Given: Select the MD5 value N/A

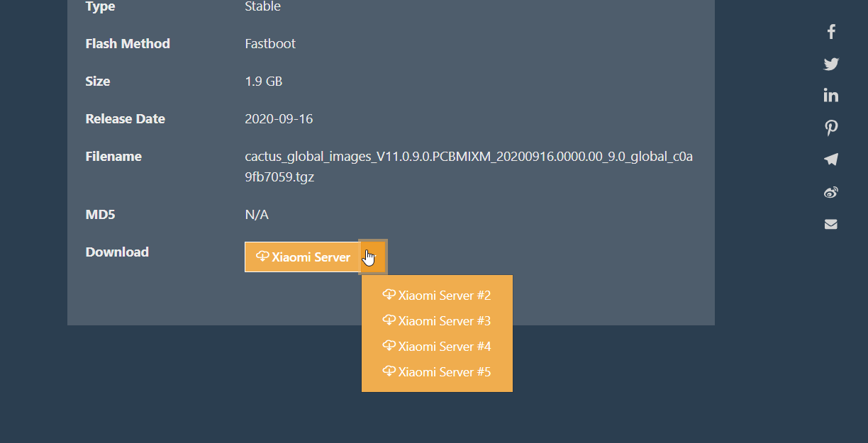Looking at the screenshot, I should (257, 214).
